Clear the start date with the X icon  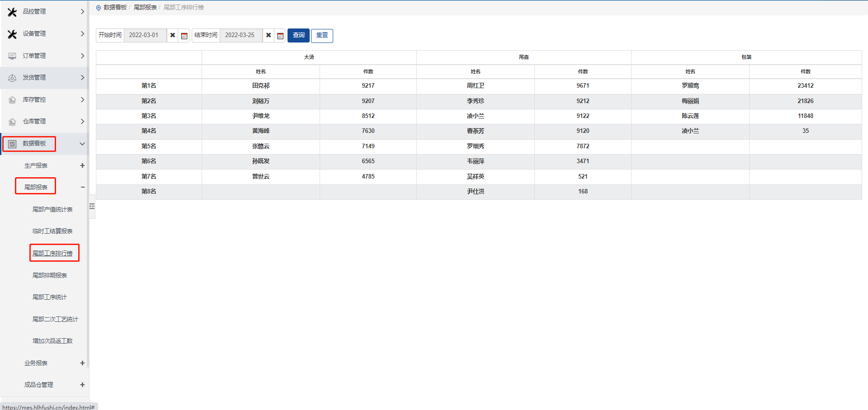coord(172,35)
